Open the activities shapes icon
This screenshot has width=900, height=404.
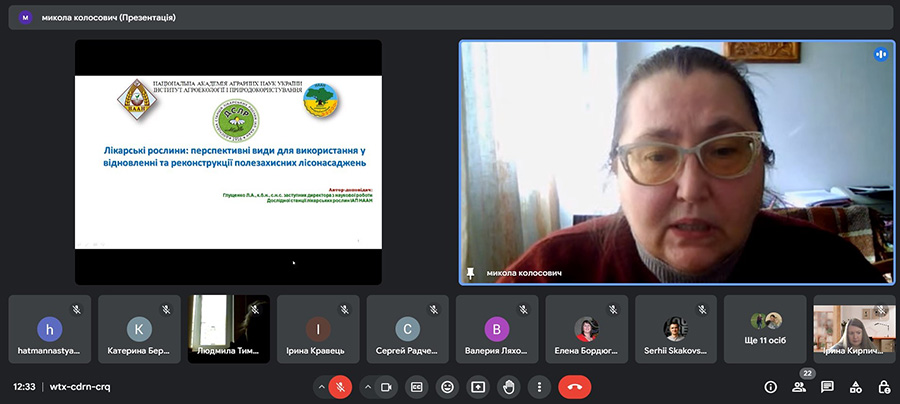coord(855,387)
